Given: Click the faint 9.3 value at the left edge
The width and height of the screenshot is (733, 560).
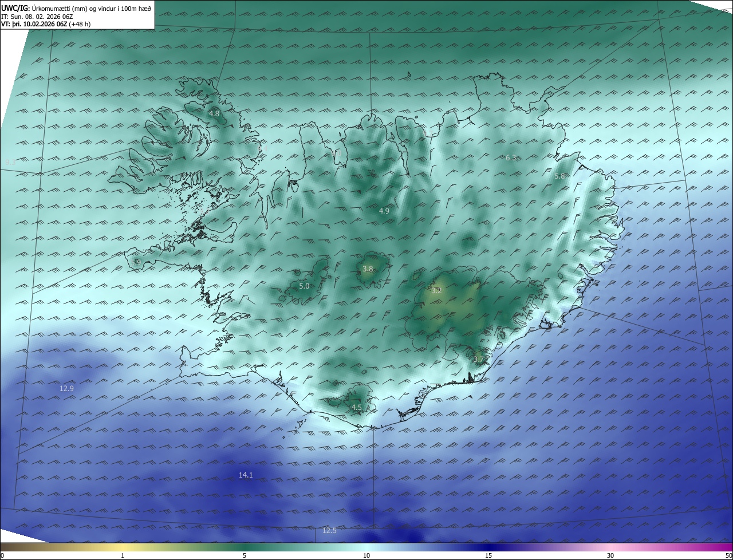Looking at the screenshot, I should pos(10,162).
